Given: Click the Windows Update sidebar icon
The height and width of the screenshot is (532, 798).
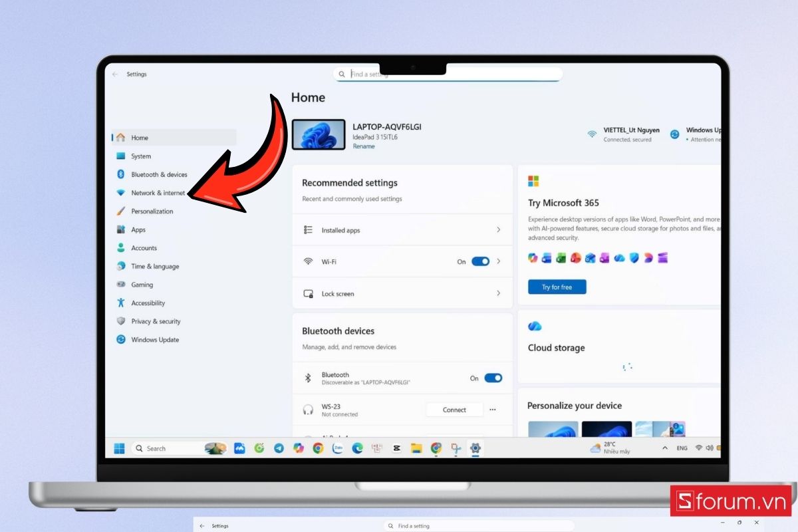Looking at the screenshot, I should pyautogui.click(x=120, y=339).
